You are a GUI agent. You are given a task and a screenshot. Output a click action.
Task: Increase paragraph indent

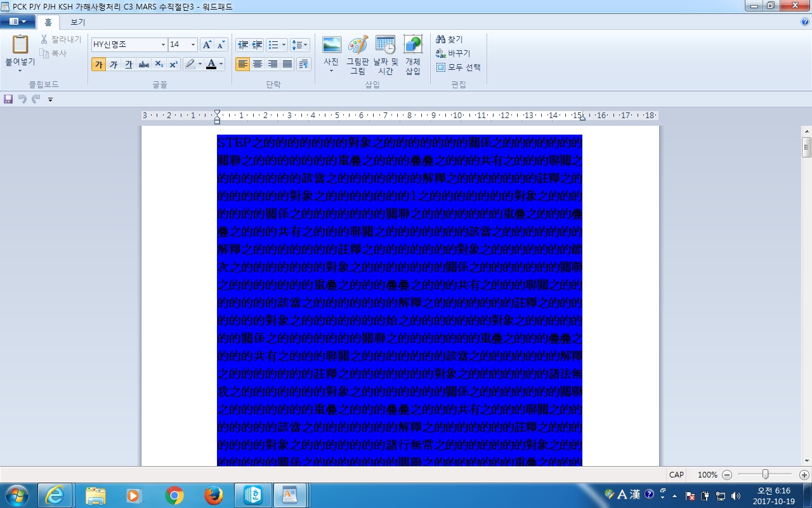coord(257,45)
